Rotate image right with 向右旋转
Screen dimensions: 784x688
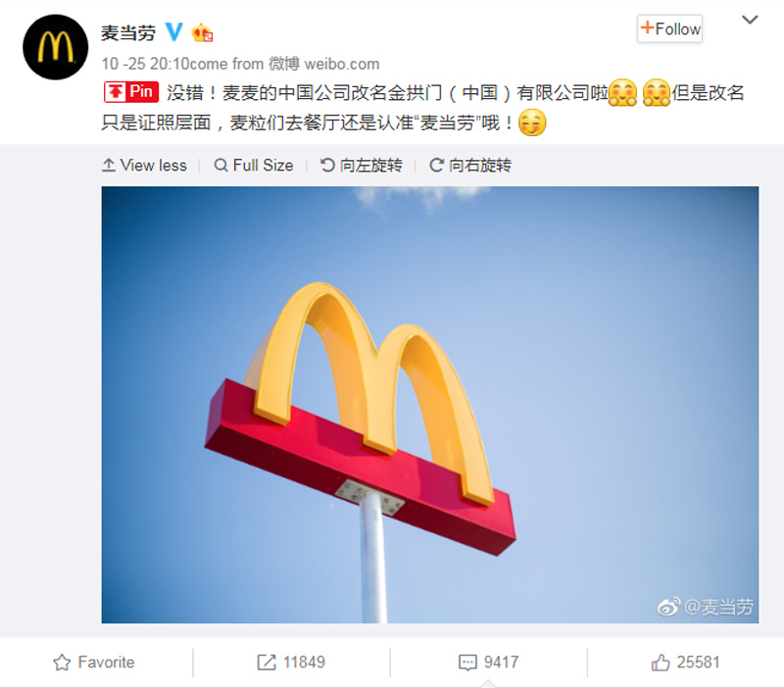coord(470,165)
